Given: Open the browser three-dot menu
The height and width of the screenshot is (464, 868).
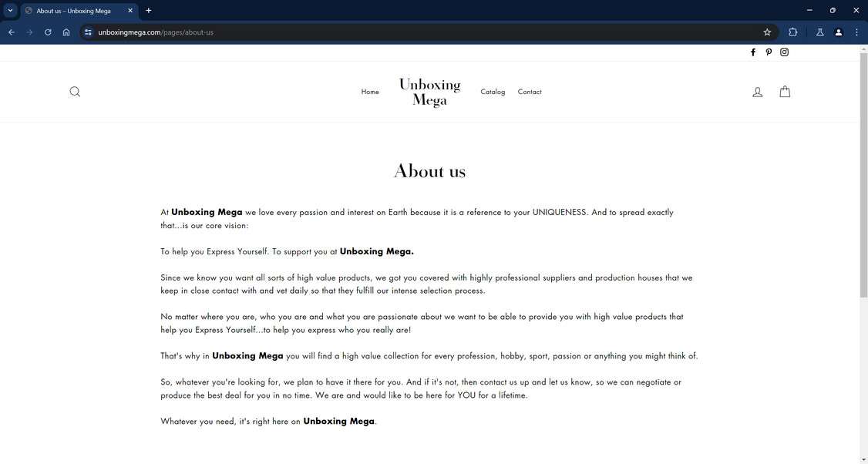Looking at the screenshot, I should (x=856, y=32).
